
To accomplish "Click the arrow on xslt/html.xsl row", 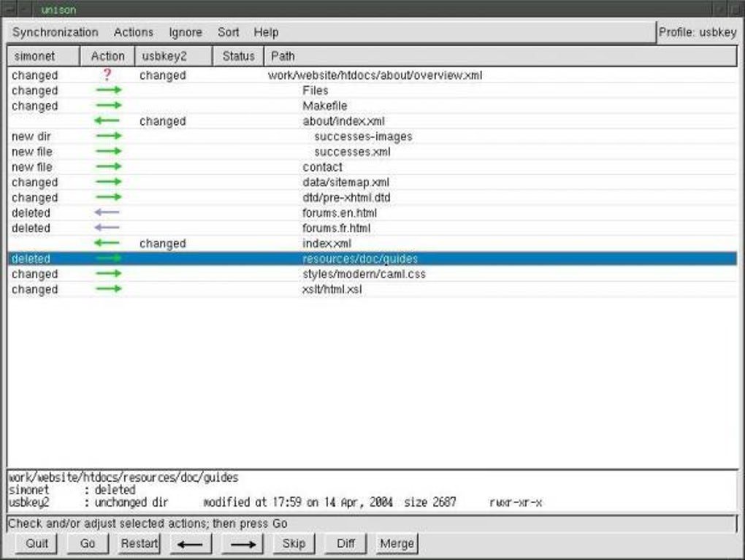I will coord(108,289).
